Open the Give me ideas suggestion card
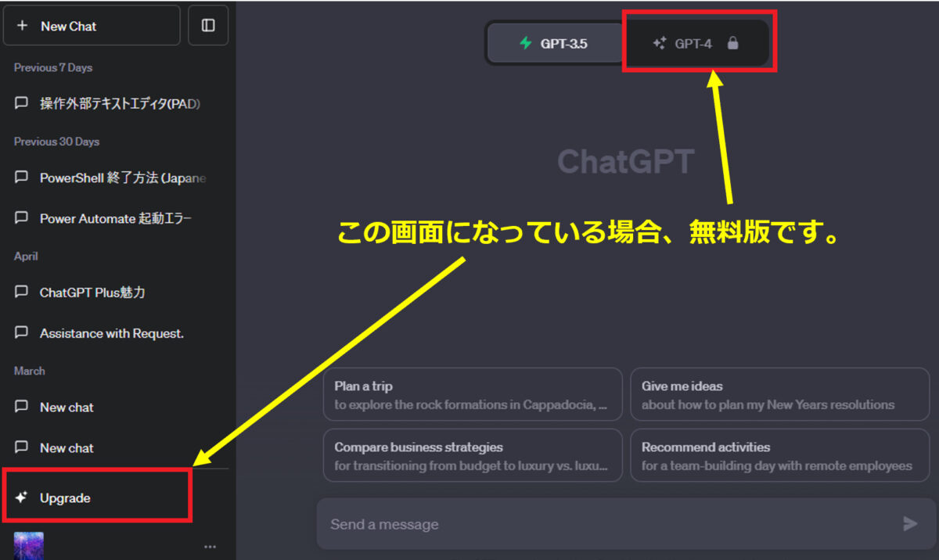 [779, 394]
